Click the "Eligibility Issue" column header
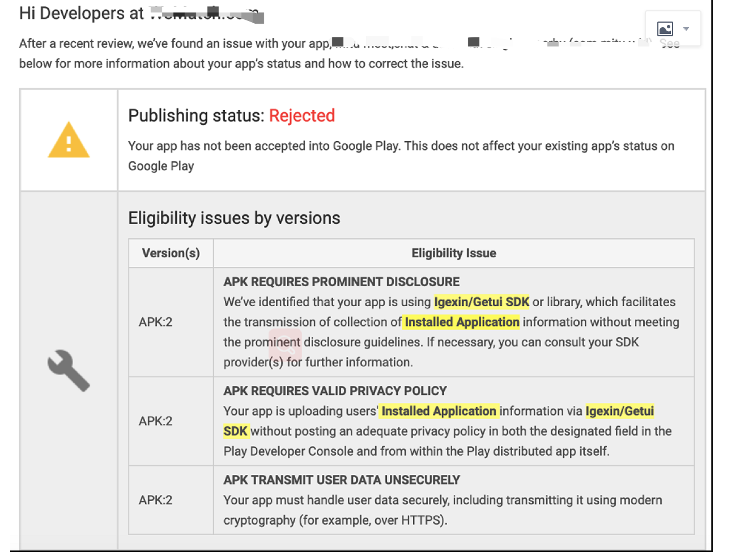This screenshot has height=560, width=740. (454, 253)
